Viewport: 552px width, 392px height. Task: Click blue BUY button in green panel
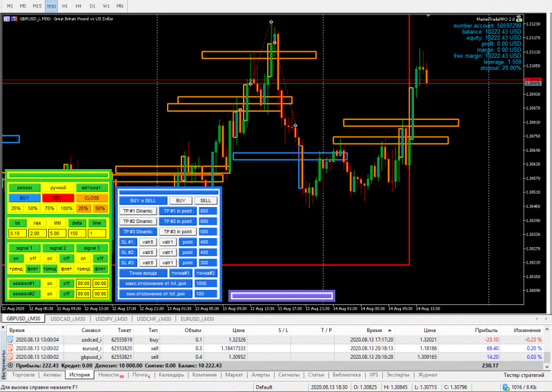(x=24, y=198)
